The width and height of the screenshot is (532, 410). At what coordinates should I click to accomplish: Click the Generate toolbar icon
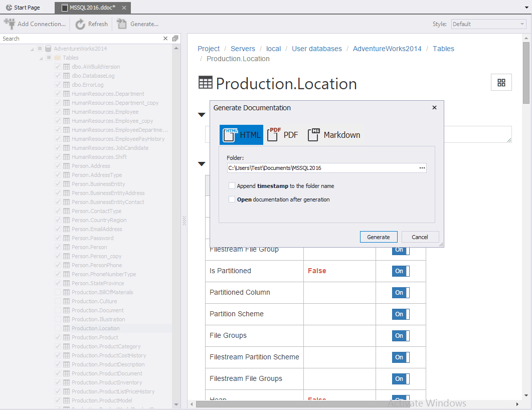point(121,24)
